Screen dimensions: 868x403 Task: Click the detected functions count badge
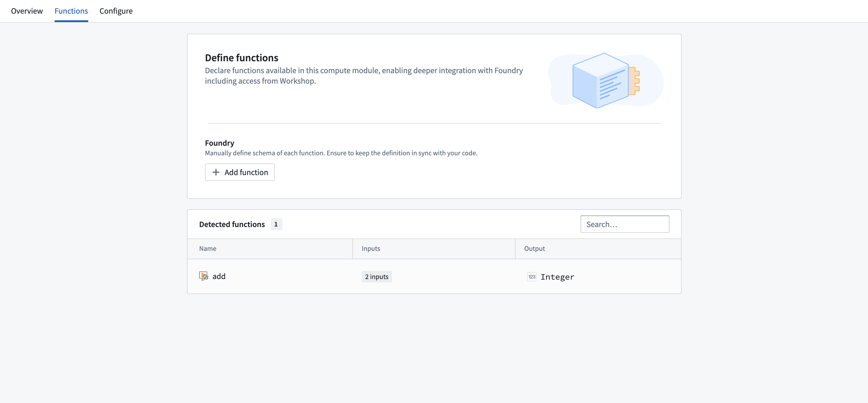276,224
